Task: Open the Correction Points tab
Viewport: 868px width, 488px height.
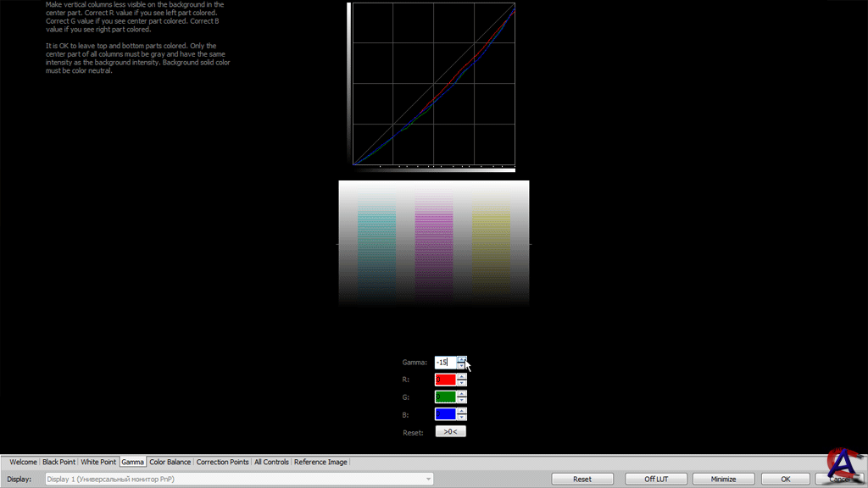Action: (x=222, y=462)
